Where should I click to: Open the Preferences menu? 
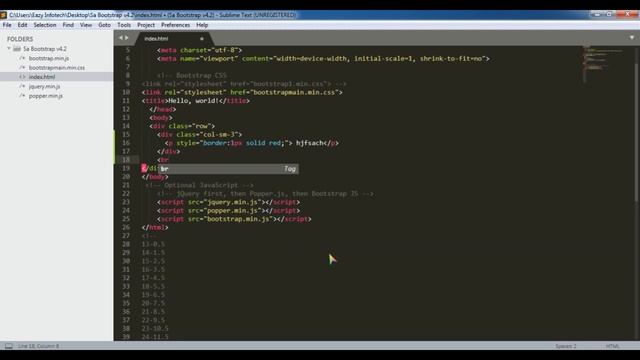pyautogui.click(x=176, y=25)
